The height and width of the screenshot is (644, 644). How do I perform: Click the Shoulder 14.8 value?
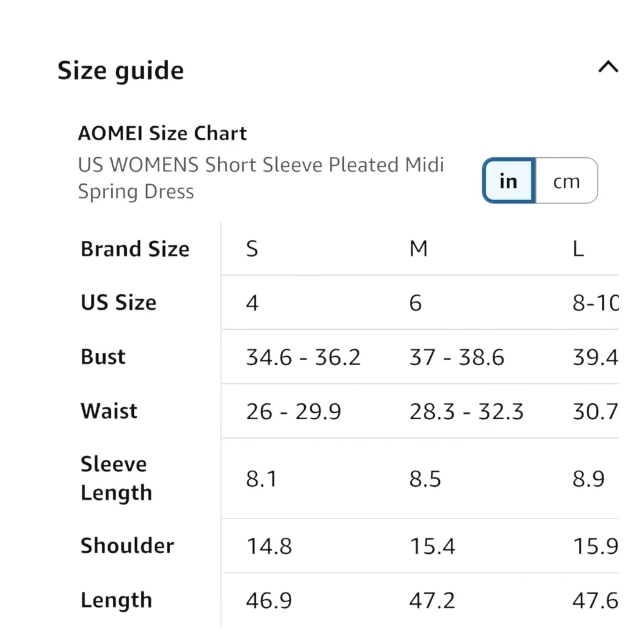coord(269,546)
